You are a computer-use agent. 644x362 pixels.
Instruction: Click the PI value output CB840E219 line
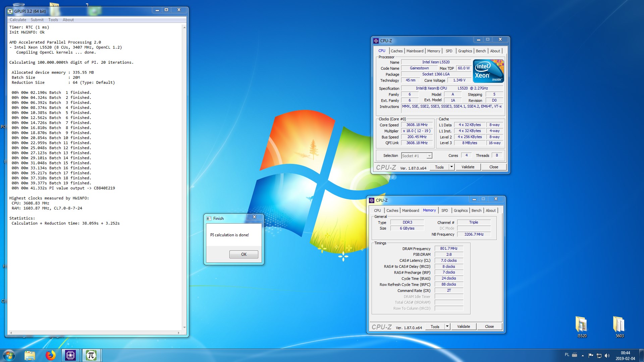[63, 188]
